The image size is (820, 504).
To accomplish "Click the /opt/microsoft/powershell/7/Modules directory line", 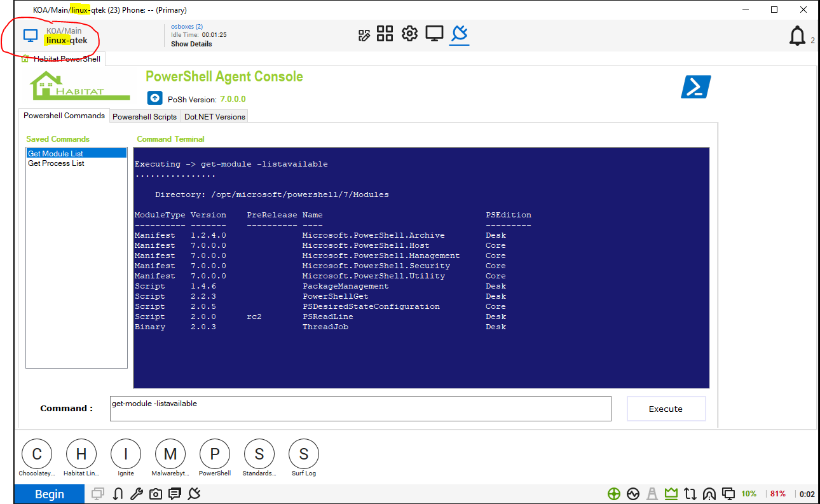I will point(271,194).
